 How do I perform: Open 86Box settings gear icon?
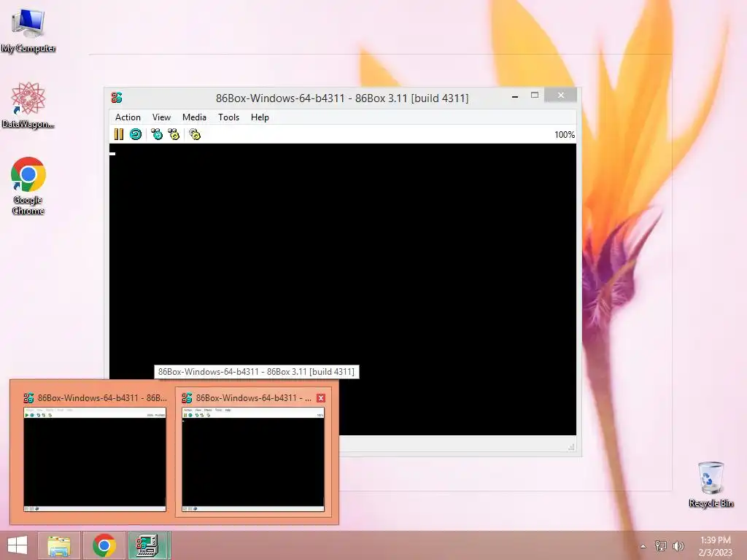click(x=195, y=134)
